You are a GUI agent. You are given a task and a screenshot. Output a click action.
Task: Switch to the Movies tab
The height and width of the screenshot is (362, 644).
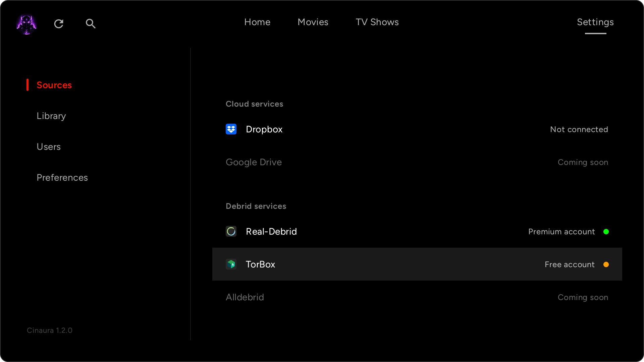click(313, 22)
